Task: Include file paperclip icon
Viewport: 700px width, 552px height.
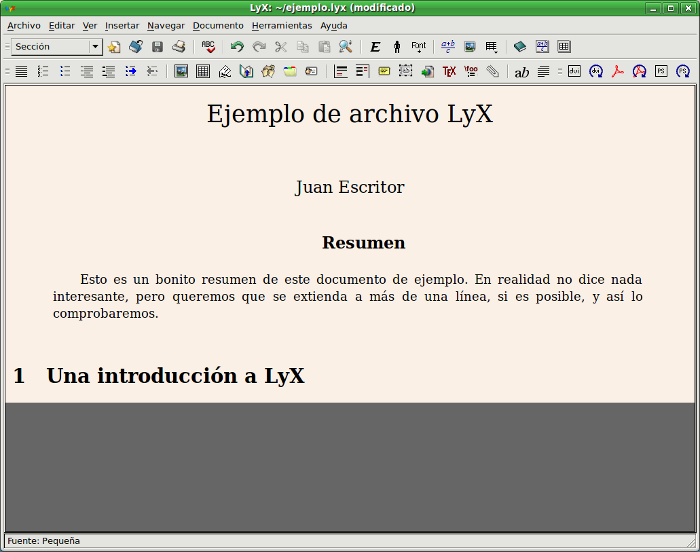Action: coord(493,71)
